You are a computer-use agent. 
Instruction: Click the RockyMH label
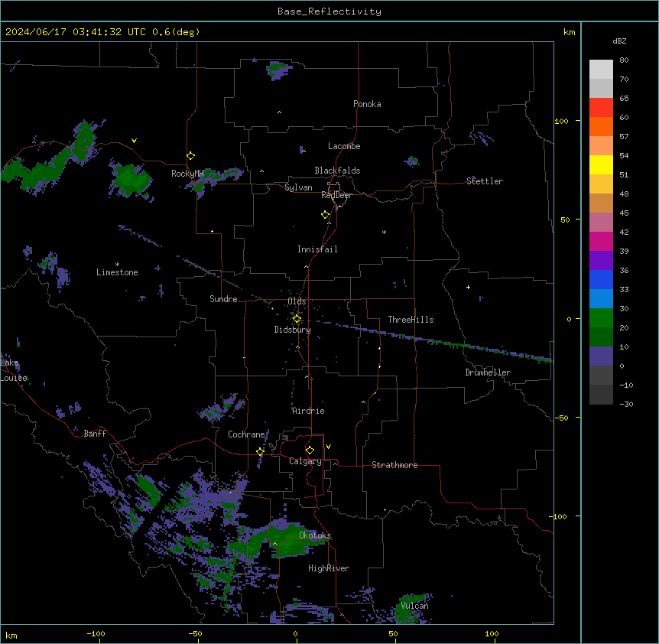point(187,174)
